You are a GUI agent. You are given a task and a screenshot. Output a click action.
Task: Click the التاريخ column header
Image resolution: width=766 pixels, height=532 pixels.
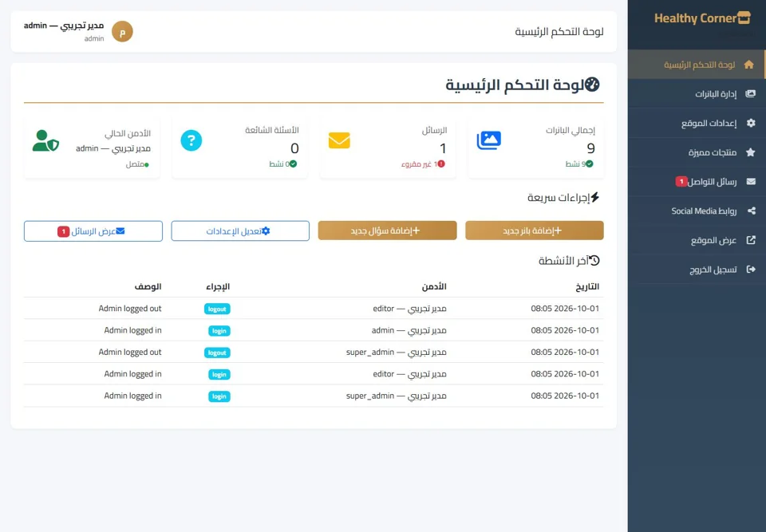pyautogui.click(x=587, y=286)
